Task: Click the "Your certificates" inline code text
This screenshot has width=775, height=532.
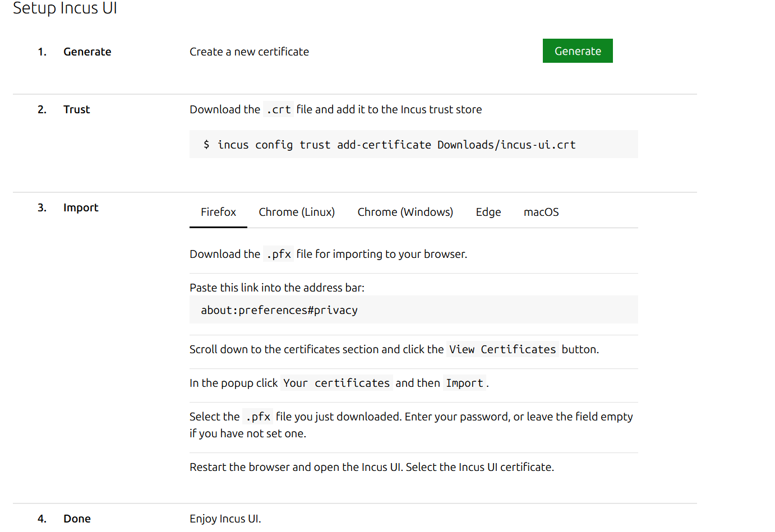Action: (336, 383)
